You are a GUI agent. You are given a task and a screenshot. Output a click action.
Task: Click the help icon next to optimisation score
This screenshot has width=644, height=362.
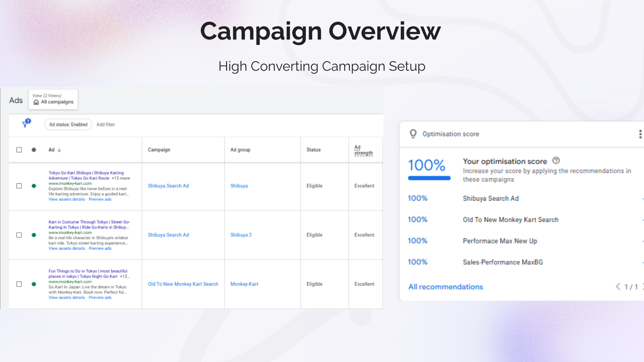(556, 161)
